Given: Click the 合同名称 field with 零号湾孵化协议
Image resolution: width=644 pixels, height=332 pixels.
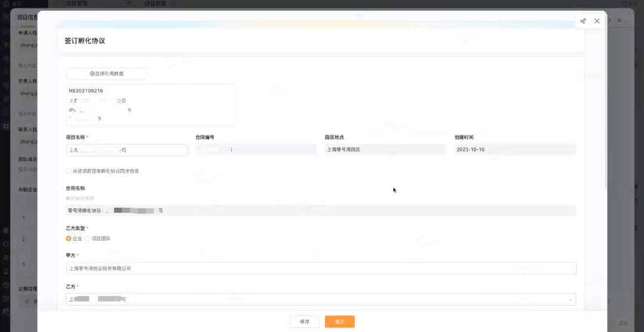Looking at the screenshot, I should [x=321, y=211].
